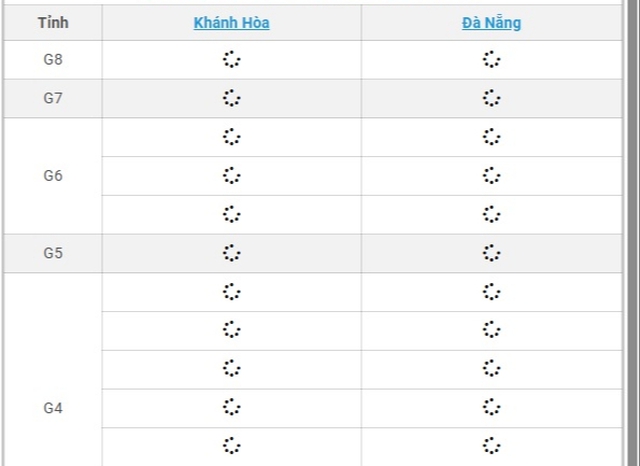Select the G8 prize row label
Viewport: 640px width, 466px height.
(53, 60)
